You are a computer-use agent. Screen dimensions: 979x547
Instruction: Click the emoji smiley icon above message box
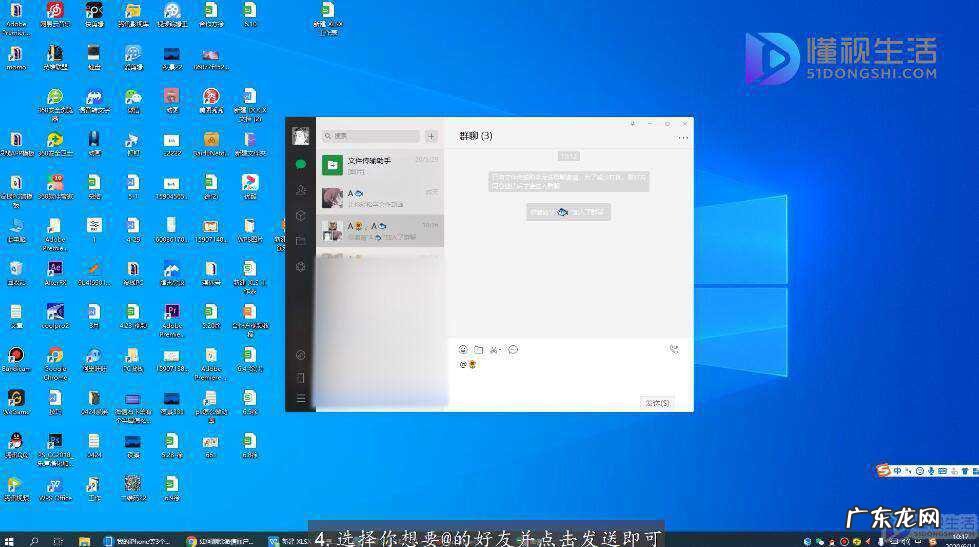pos(463,350)
